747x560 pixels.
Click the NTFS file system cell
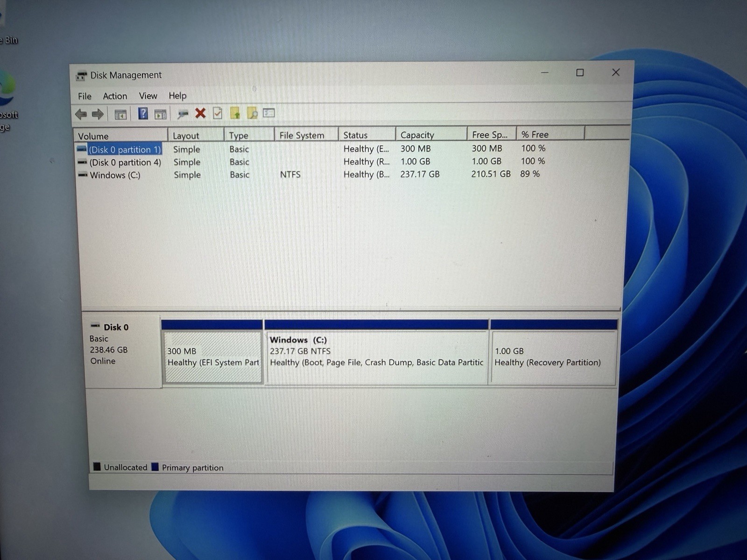tap(290, 175)
